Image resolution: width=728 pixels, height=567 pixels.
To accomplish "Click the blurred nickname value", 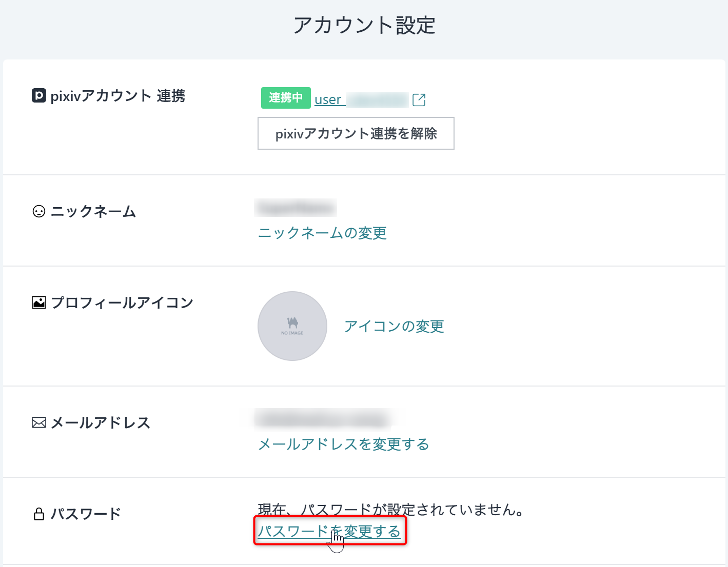I will [x=296, y=208].
